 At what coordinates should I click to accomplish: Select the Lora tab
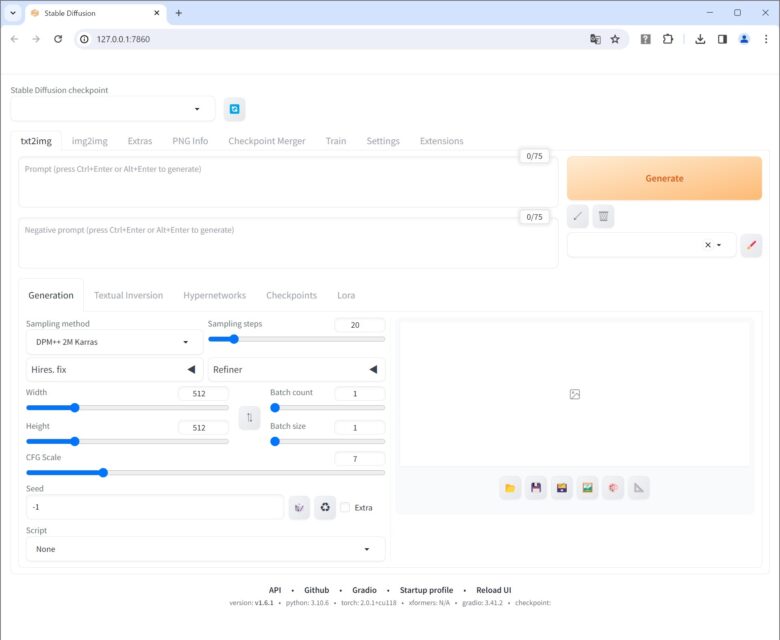click(x=346, y=295)
